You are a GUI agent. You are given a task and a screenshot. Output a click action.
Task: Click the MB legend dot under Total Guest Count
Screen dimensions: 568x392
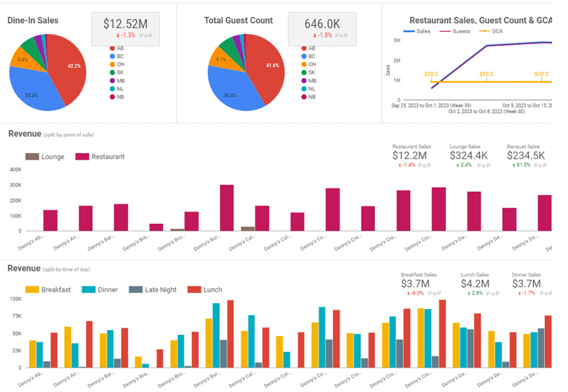click(303, 80)
